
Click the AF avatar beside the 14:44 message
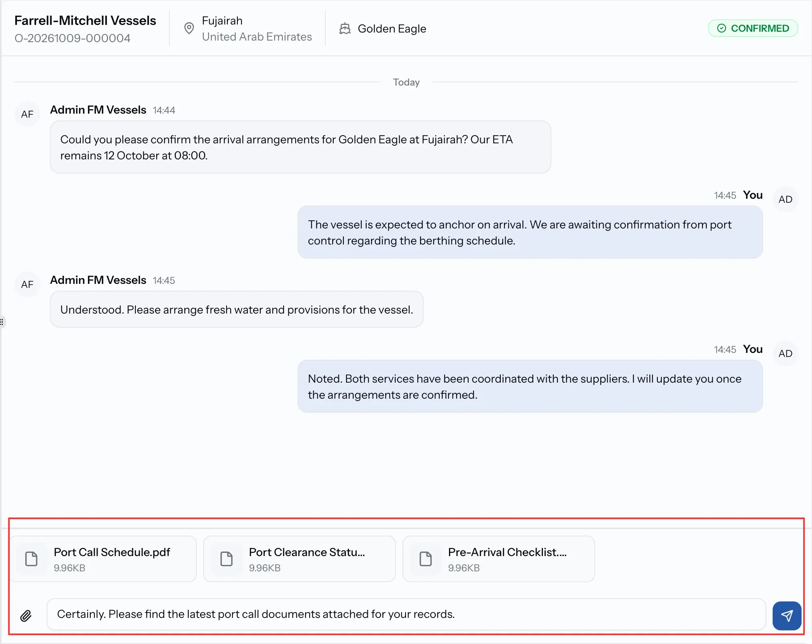(x=27, y=114)
